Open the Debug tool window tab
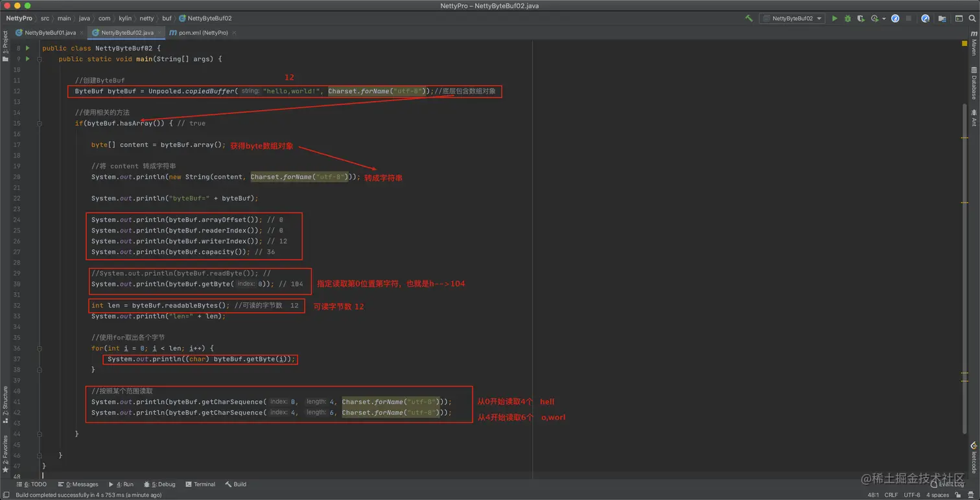The width and height of the screenshot is (980, 500). [159, 484]
